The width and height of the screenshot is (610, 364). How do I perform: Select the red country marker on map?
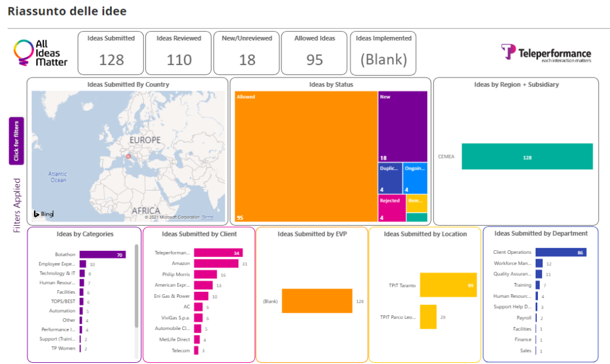tap(129, 156)
